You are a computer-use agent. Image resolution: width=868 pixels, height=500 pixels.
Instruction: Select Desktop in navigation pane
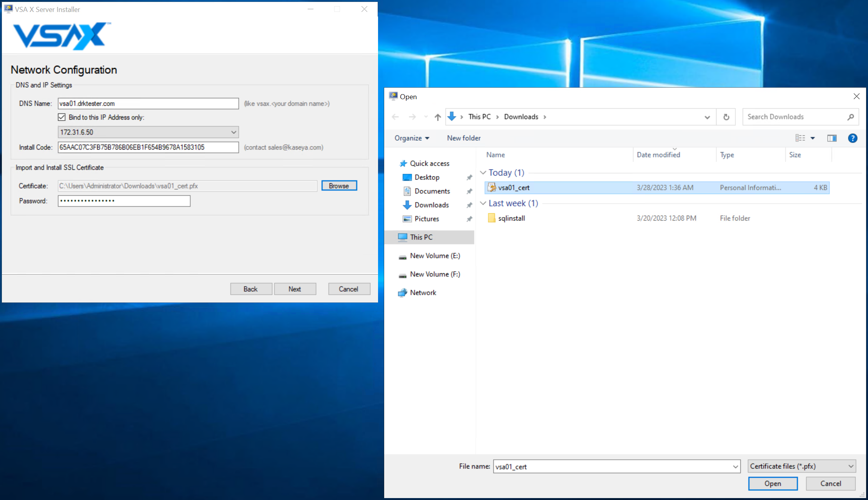pos(427,177)
